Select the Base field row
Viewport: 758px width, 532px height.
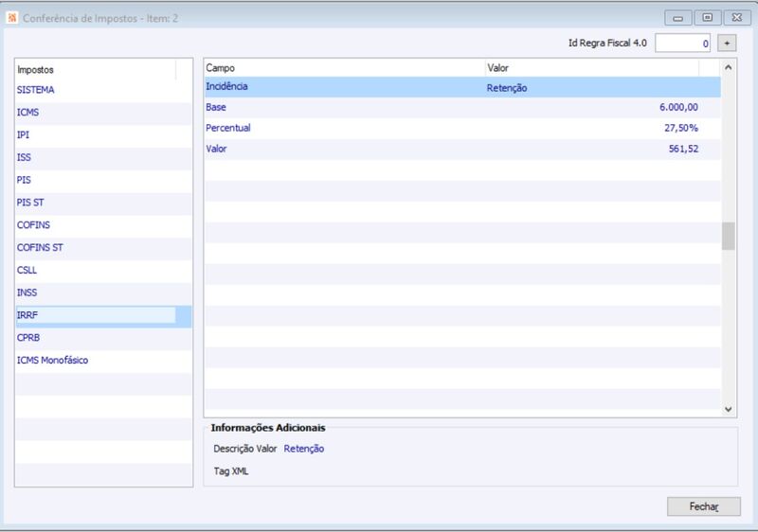462,107
